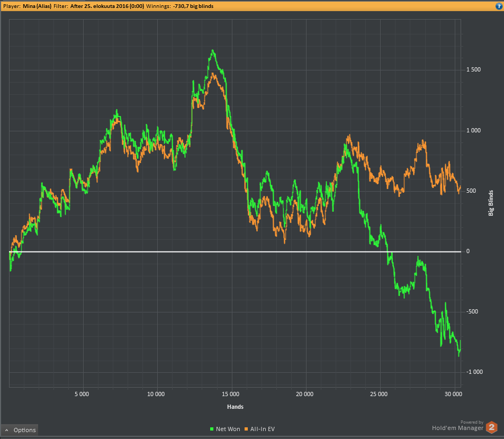Open the blue help question mark icon
This screenshot has height=439, width=504.
click(499, 6)
